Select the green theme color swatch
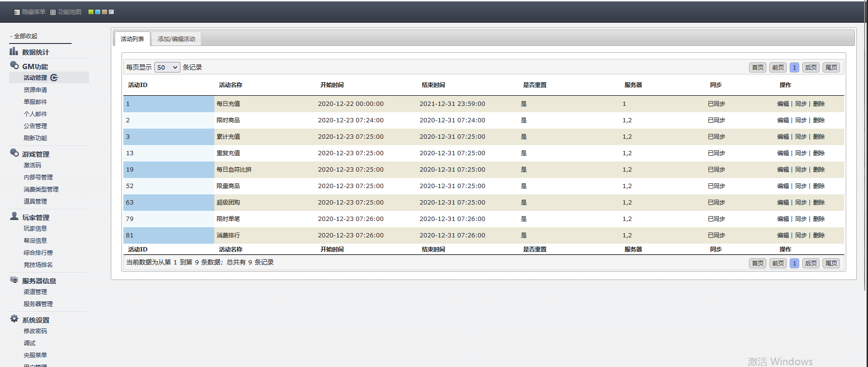 click(91, 12)
